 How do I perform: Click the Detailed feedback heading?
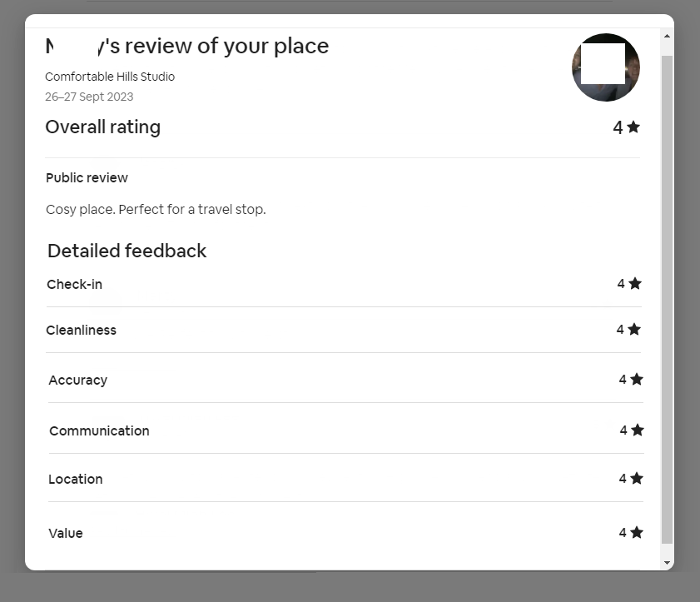pos(127,251)
